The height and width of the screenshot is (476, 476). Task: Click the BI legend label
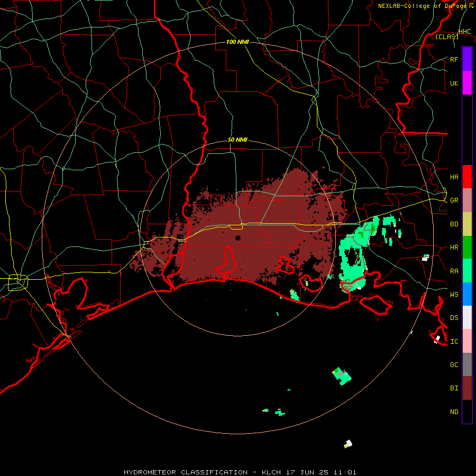(454, 388)
